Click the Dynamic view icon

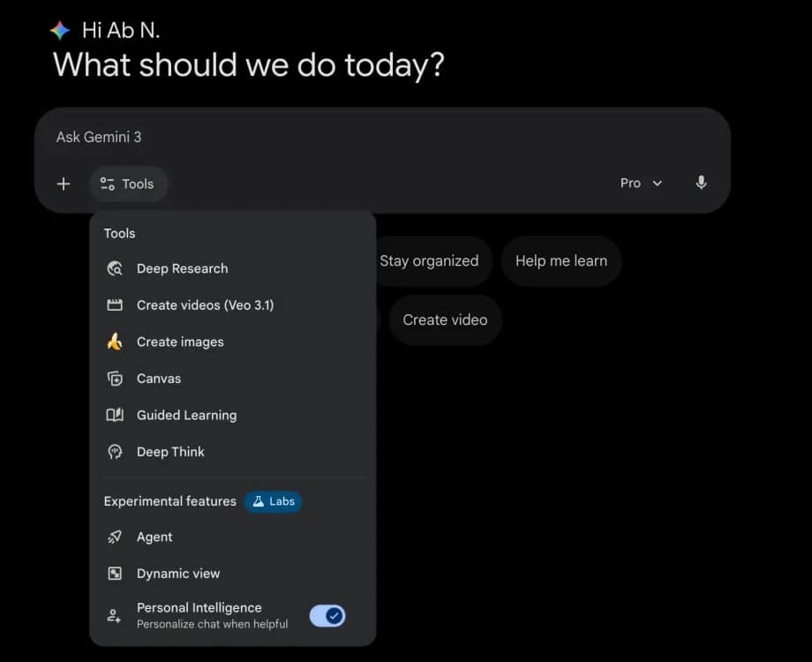pos(115,574)
